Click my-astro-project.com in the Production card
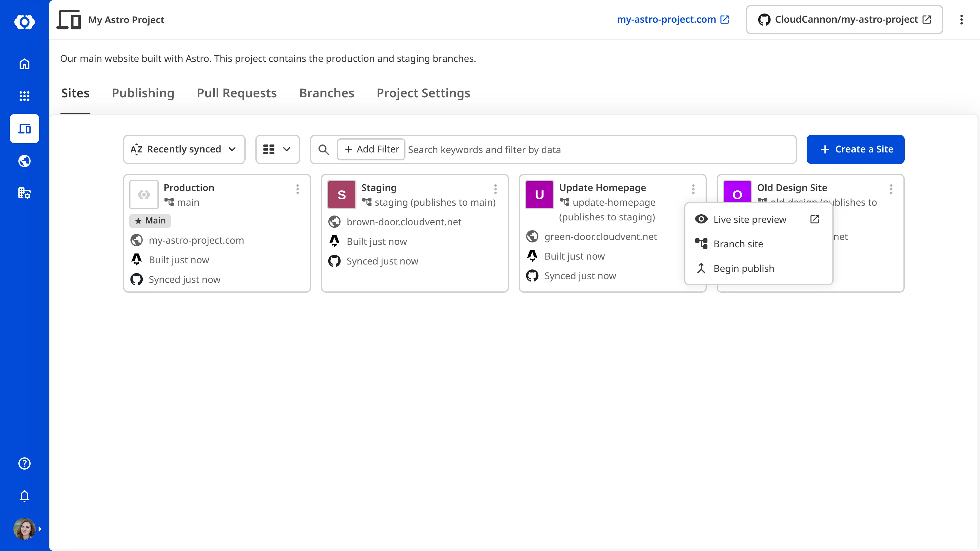 (196, 240)
